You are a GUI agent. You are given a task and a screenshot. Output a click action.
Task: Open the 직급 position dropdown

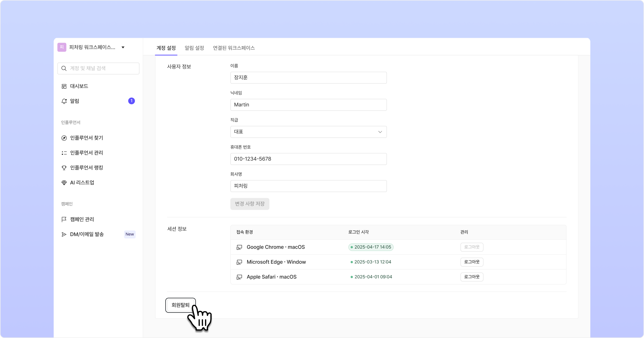coord(308,132)
